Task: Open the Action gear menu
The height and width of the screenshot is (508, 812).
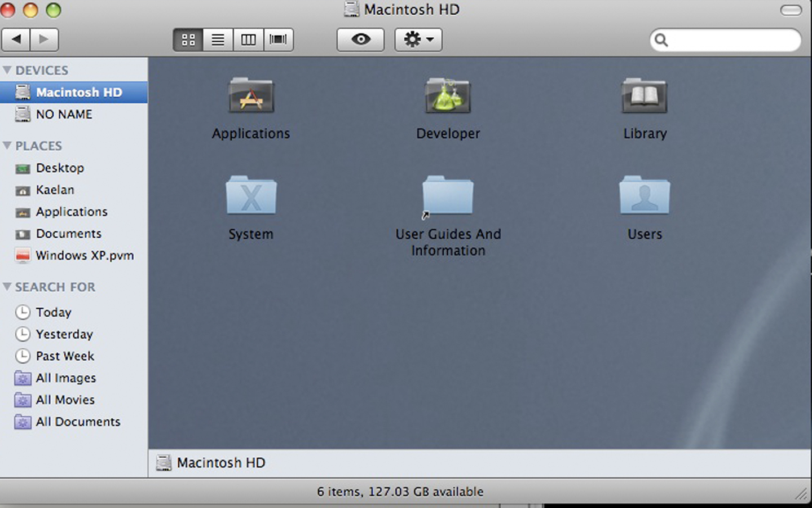Action: pos(418,40)
